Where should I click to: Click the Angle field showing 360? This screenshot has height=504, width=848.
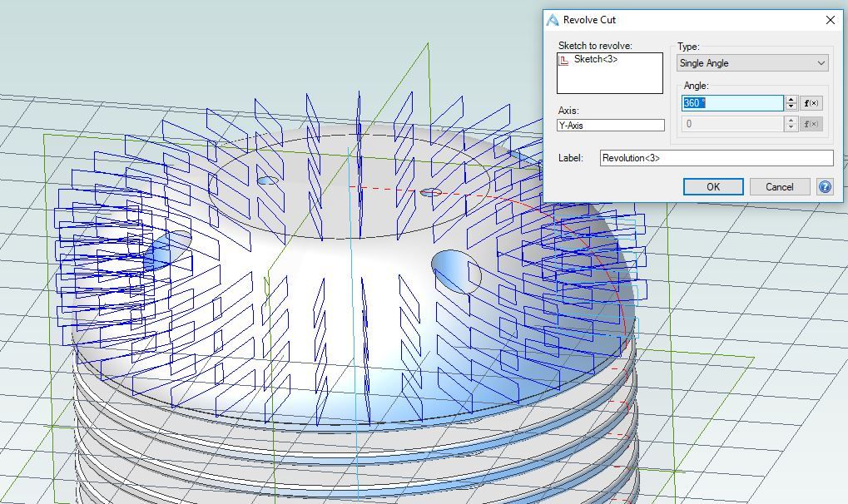732,103
